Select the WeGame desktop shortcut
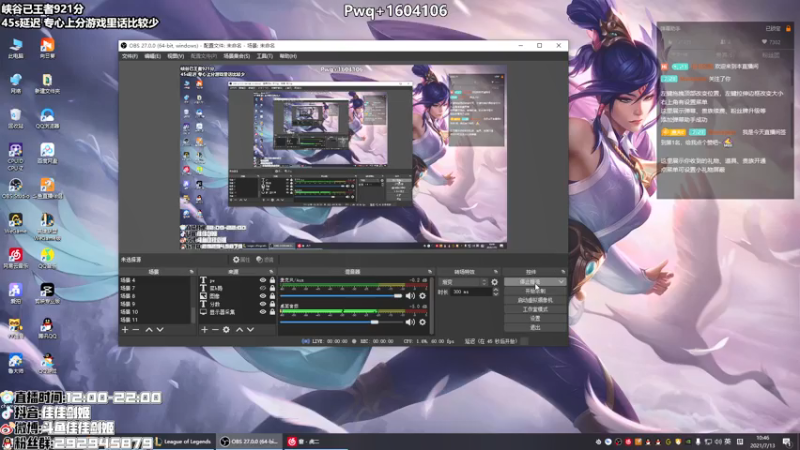The height and width of the screenshot is (450, 800). coord(15,223)
